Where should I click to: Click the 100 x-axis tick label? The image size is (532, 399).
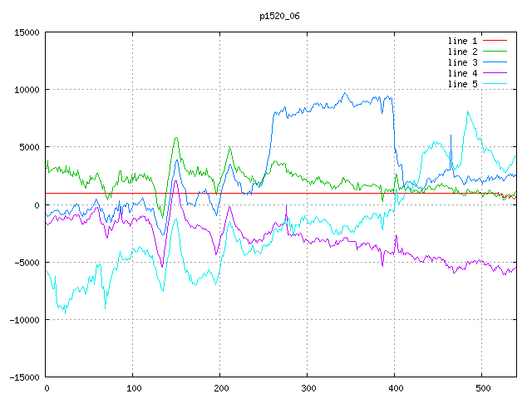(133, 388)
